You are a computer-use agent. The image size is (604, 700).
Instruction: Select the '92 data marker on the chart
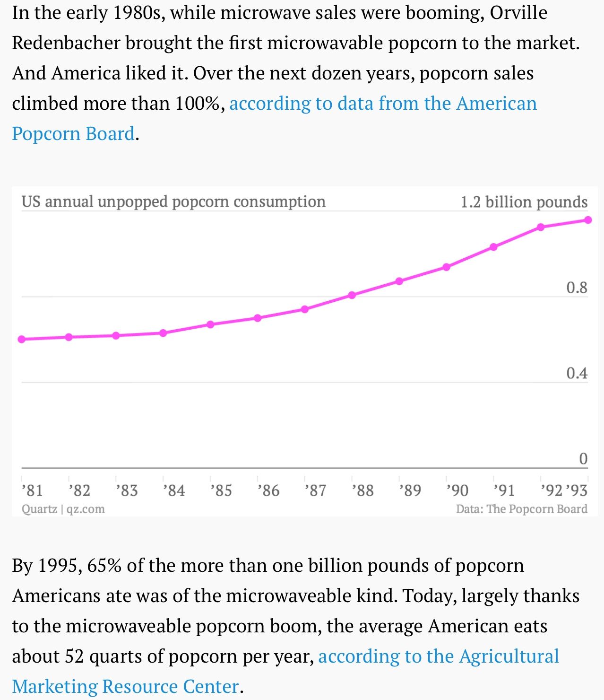[x=541, y=227]
